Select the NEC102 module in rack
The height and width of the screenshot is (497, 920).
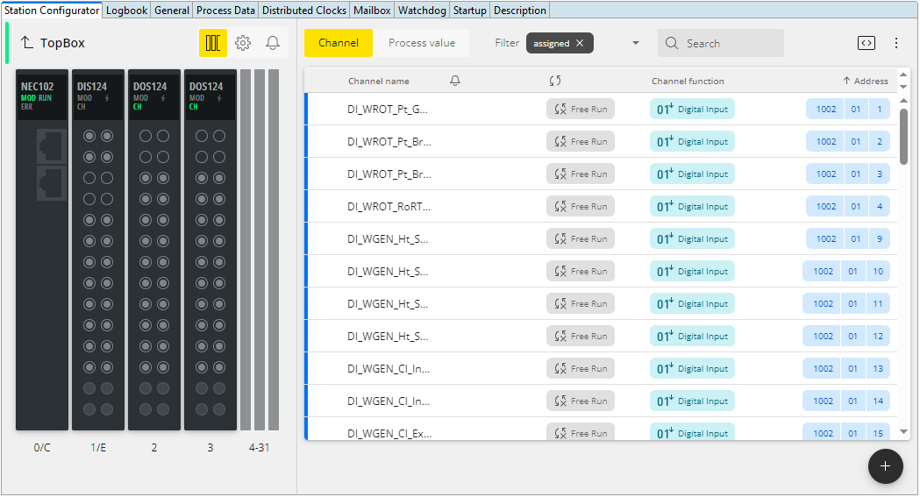[42, 250]
